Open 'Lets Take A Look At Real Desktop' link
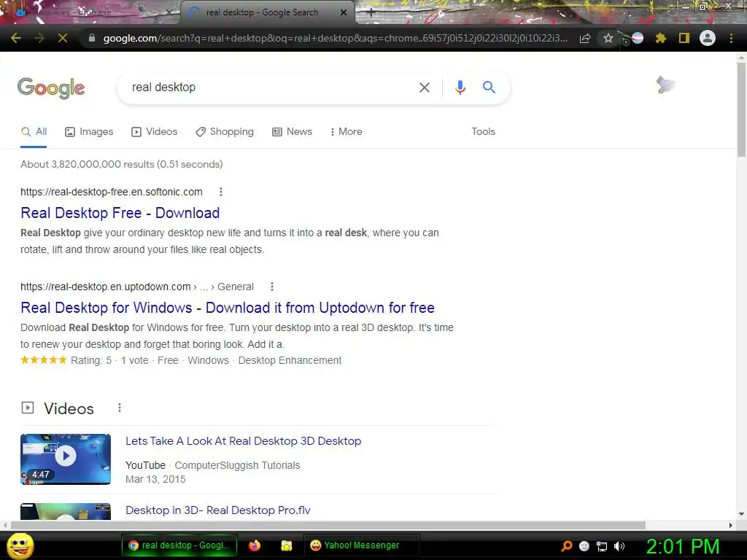747x560 pixels. [243, 441]
